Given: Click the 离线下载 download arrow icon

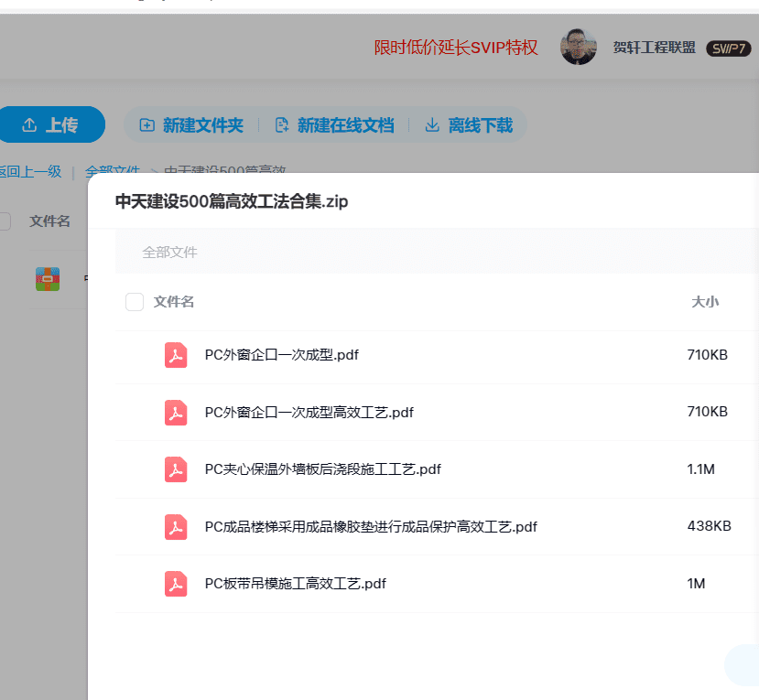Looking at the screenshot, I should click(x=432, y=125).
